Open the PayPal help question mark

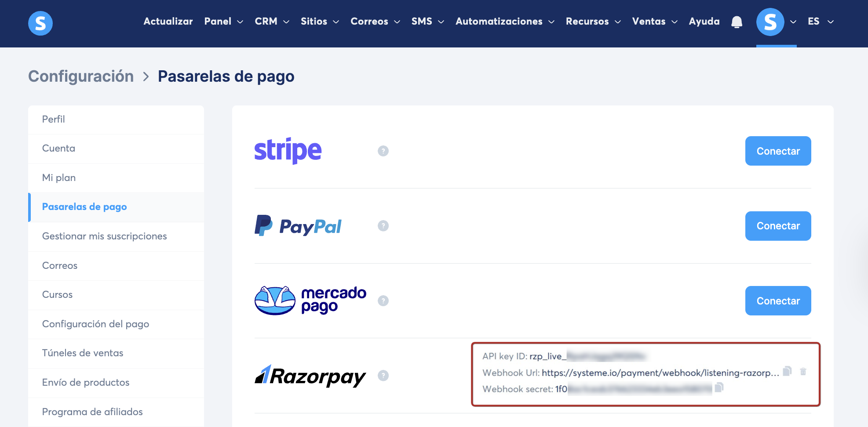click(x=383, y=226)
